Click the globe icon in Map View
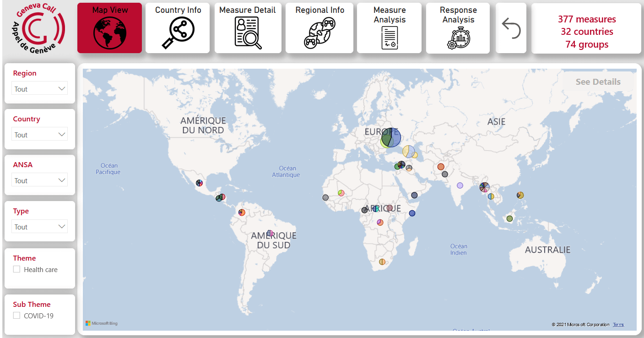 (x=109, y=33)
